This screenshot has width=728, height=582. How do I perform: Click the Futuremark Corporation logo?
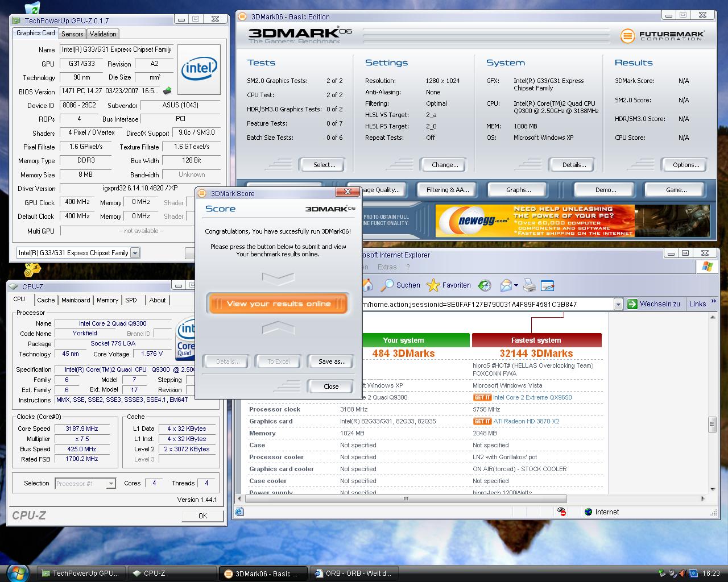tap(663, 36)
